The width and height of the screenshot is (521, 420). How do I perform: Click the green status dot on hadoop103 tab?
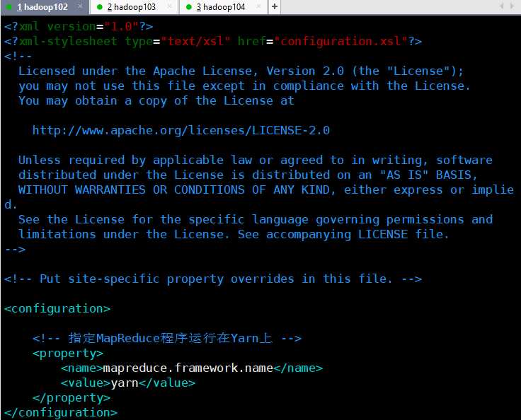[x=99, y=7]
